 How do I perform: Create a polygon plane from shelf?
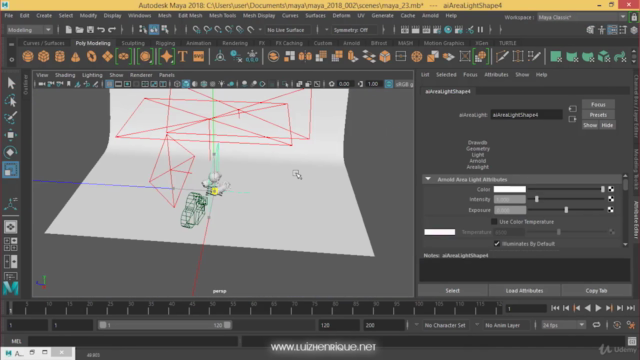coord(107,56)
